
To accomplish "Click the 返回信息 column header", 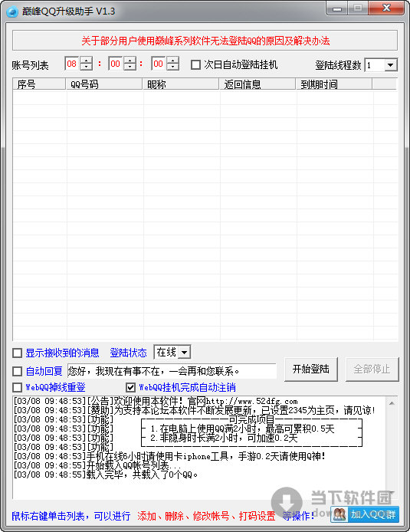I will coord(257,84).
